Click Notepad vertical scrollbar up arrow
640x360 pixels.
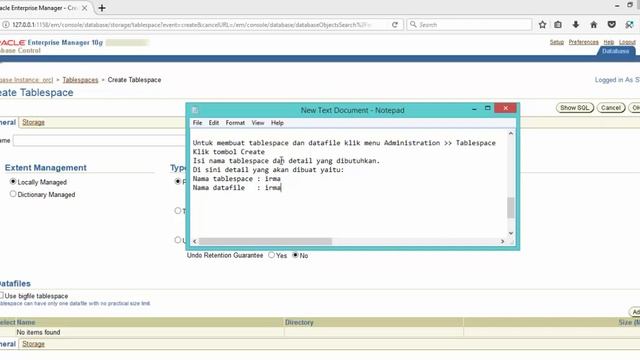pos(511,133)
